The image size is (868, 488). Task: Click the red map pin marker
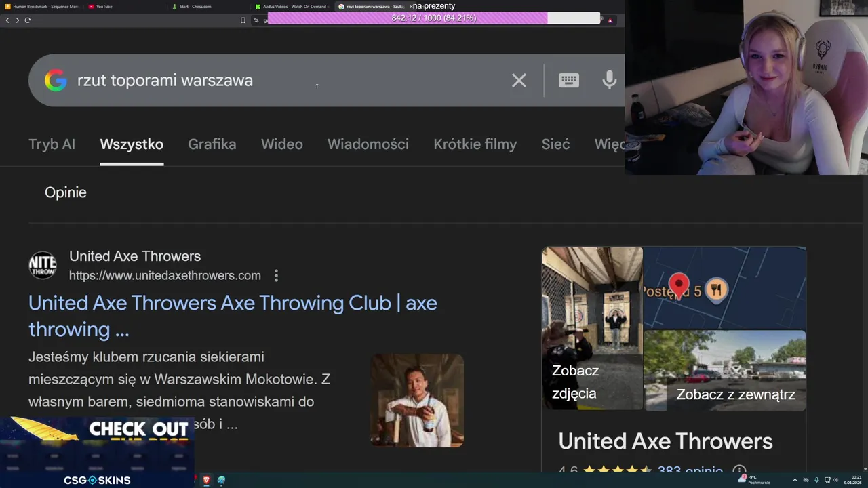coord(678,286)
